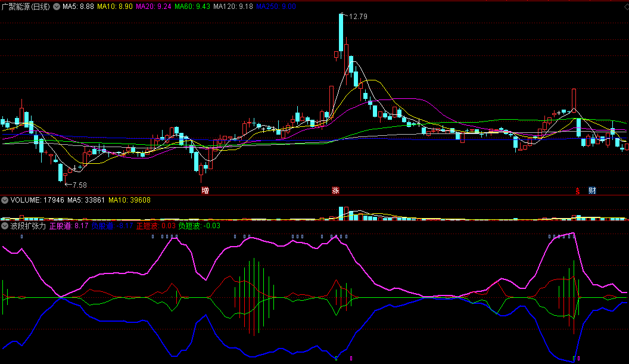The width and height of the screenshot is (629, 364).
Task: Click the yellow MA10: 8.90 label
Action: [x=115, y=7]
